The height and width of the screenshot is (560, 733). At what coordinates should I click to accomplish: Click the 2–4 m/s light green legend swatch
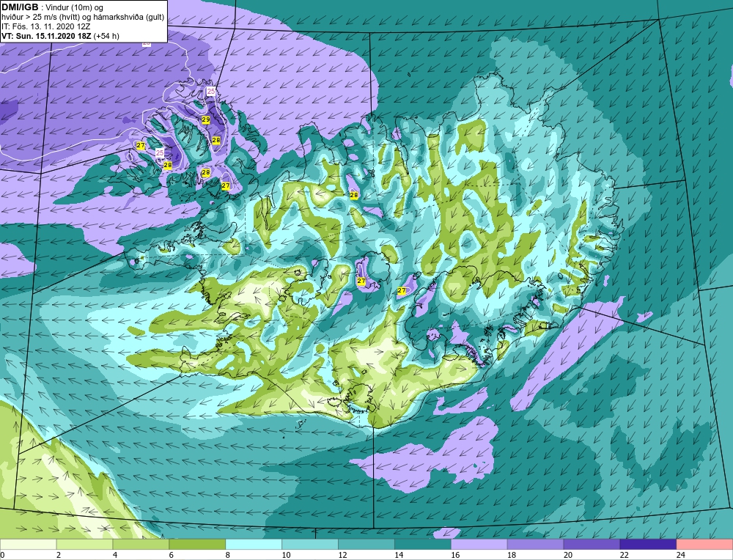click(84, 545)
